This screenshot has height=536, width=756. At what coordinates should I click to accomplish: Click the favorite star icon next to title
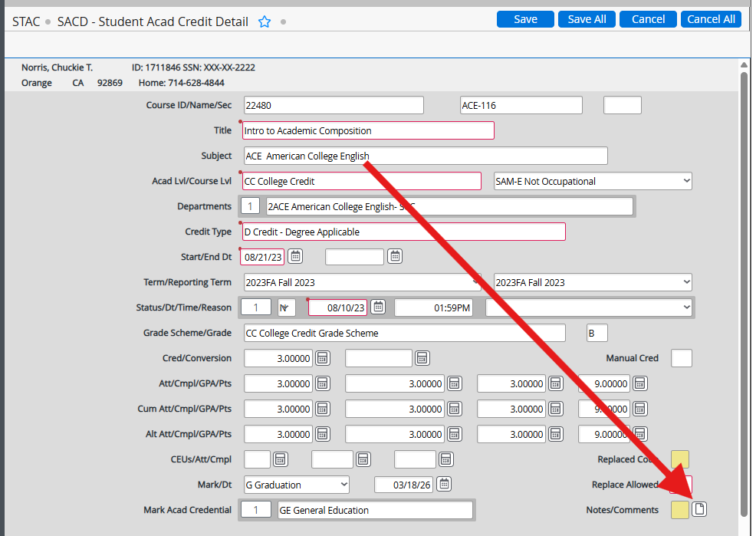click(x=265, y=21)
